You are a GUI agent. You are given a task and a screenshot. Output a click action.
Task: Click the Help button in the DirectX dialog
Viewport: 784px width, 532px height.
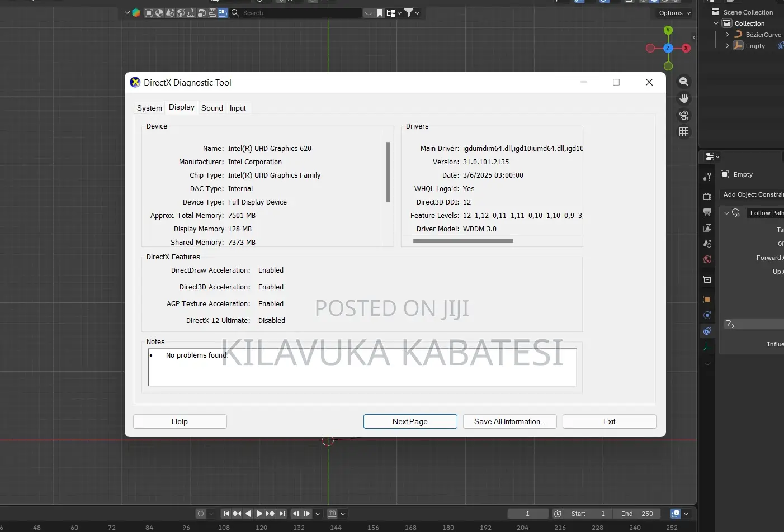(180, 421)
